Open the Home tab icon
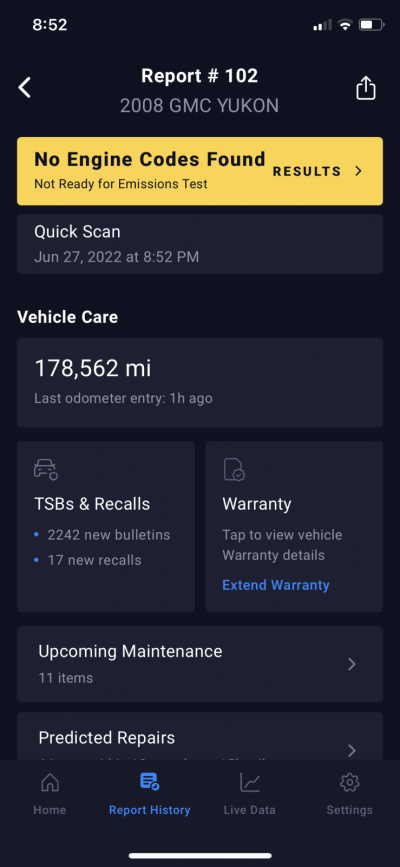Screen dimensions: 400x867 tap(50, 782)
